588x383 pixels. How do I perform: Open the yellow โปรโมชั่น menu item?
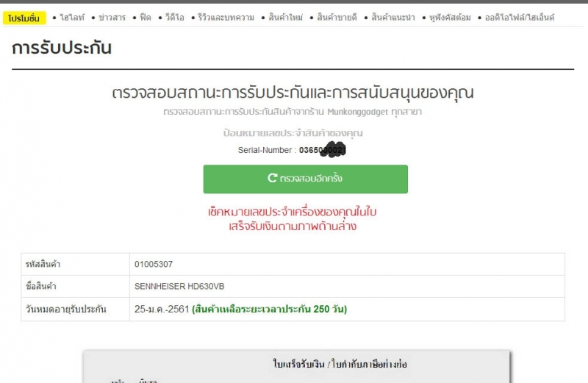coord(24,18)
